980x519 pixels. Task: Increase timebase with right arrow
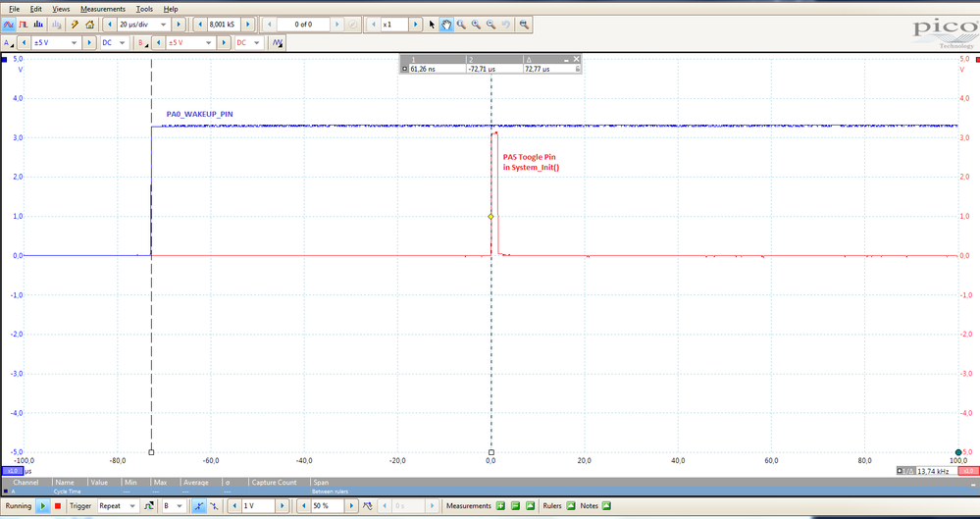click(179, 25)
